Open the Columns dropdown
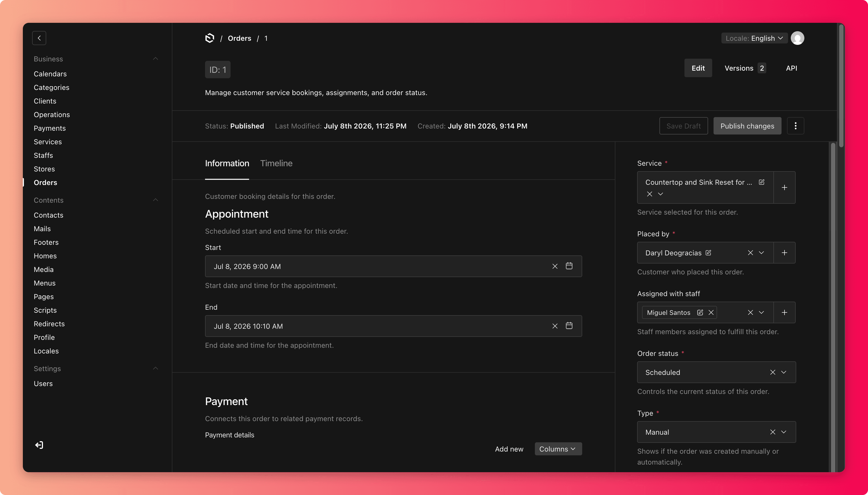This screenshot has width=868, height=495. click(x=558, y=449)
